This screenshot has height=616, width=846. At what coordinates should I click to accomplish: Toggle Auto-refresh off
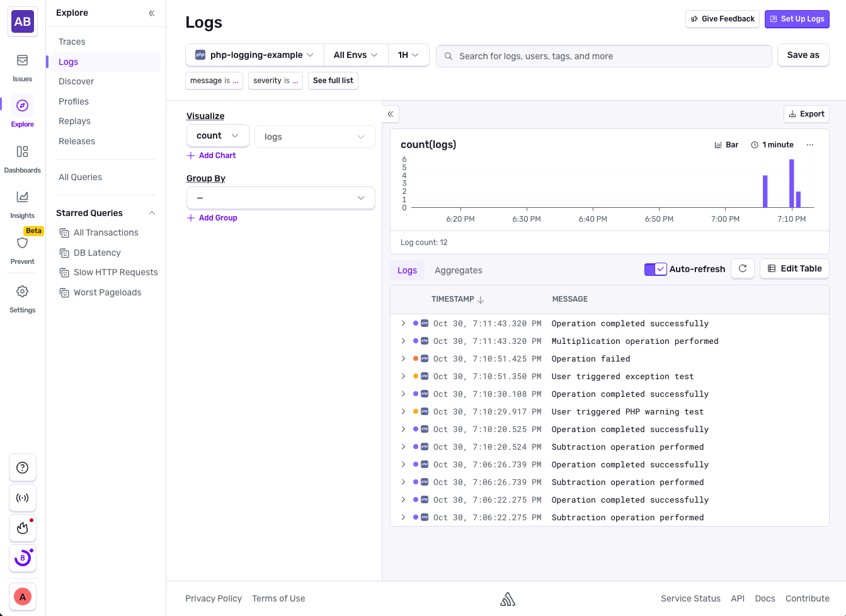tap(655, 268)
